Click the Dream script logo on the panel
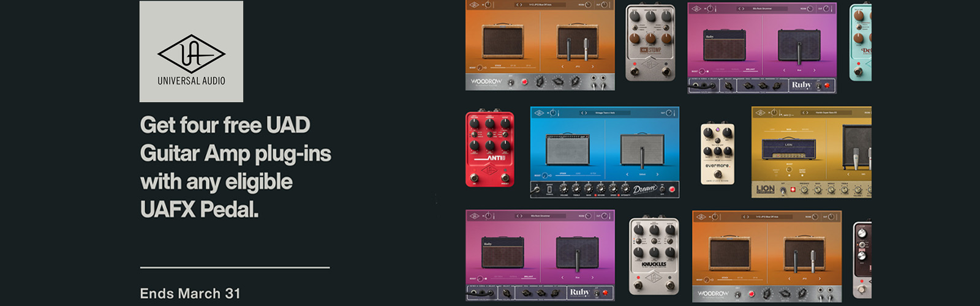The width and height of the screenshot is (980, 306). click(x=646, y=189)
